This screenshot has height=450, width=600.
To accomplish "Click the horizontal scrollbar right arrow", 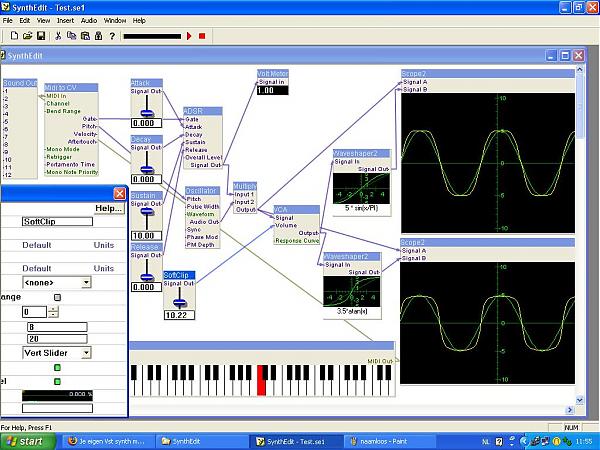I will pos(570,409).
